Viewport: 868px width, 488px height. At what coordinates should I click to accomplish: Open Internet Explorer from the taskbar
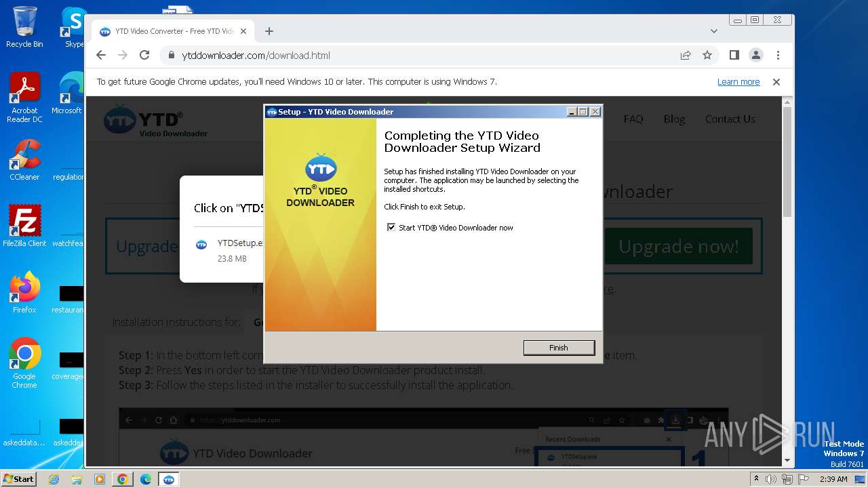54,479
